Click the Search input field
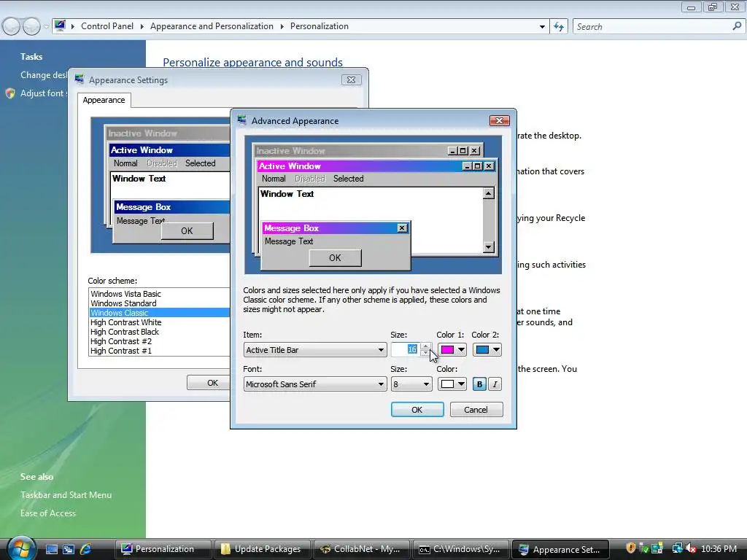This screenshot has width=747, height=560. [653, 27]
